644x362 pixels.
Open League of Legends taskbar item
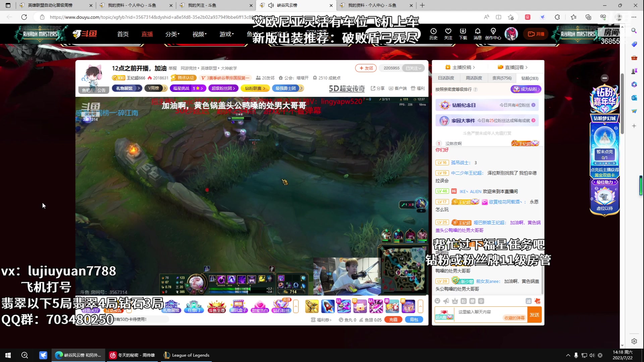(186, 355)
